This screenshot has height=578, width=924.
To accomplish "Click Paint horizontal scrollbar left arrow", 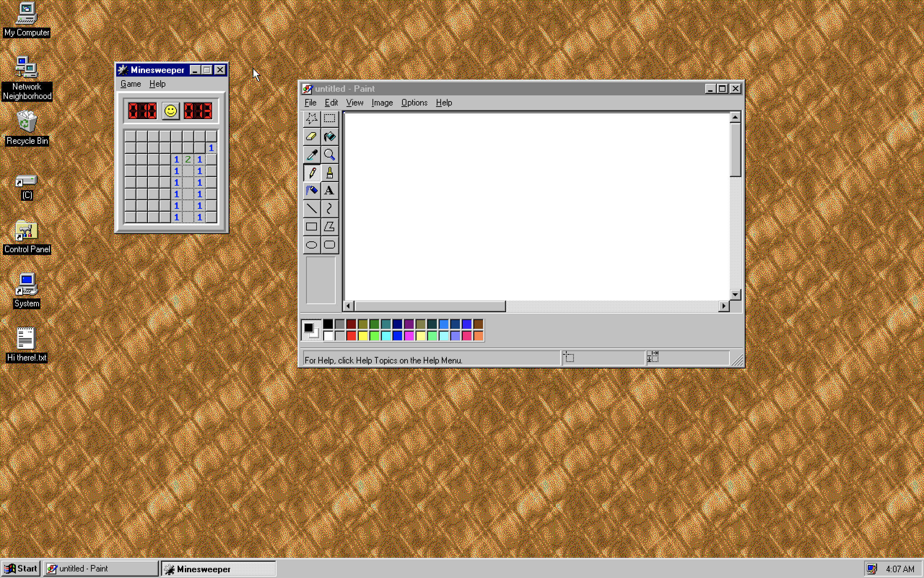I will click(x=348, y=306).
